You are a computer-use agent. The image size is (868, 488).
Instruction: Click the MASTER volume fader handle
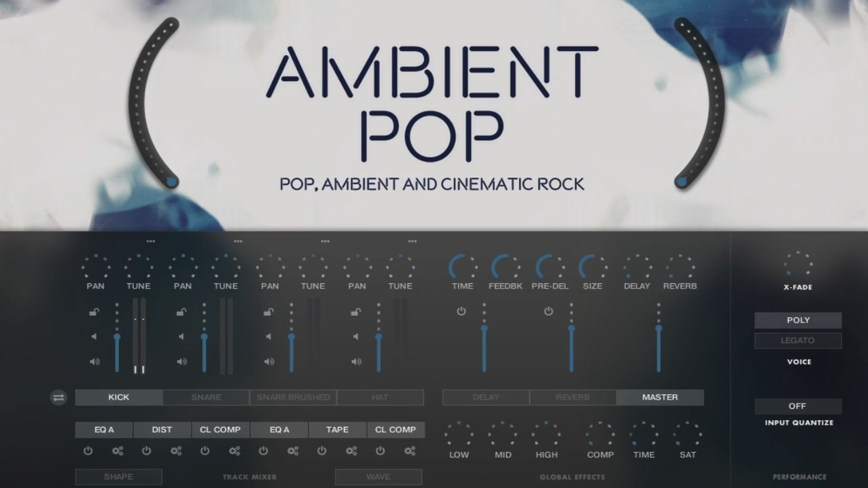659,328
